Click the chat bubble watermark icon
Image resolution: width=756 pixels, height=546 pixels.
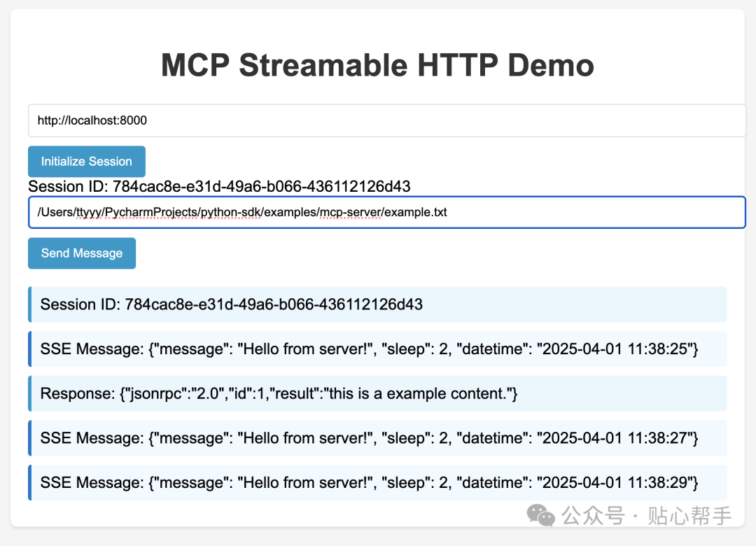(540, 515)
